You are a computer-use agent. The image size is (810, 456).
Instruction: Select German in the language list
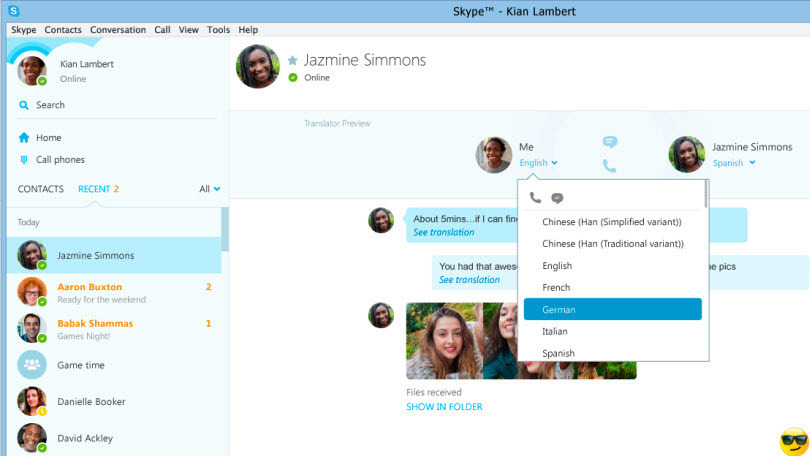613,309
